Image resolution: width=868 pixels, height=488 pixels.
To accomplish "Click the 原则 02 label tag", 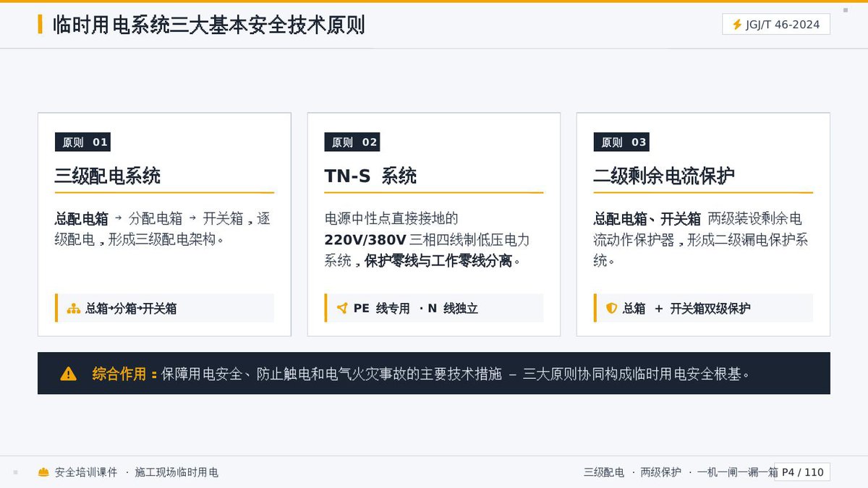I will [x=352, y=142].
